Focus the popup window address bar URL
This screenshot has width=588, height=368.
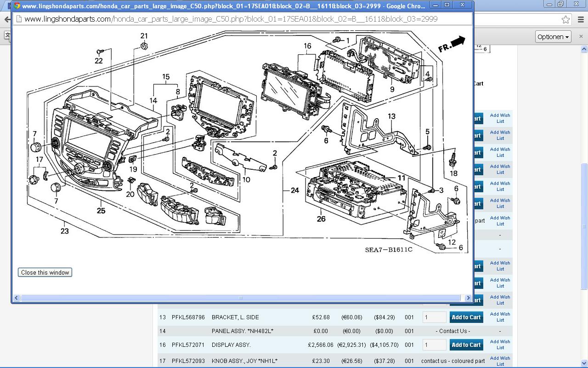231,19
